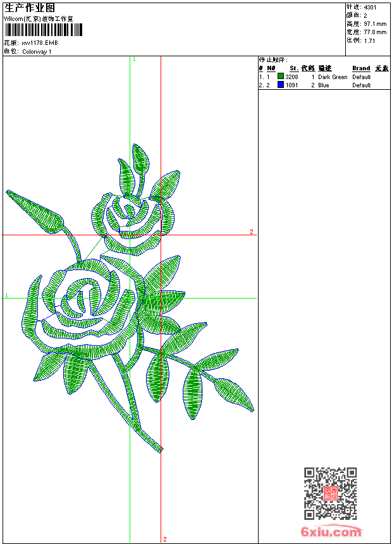Click Default brand in Blue row
This screenshot has height=544, width=392.
click(362, 85)
